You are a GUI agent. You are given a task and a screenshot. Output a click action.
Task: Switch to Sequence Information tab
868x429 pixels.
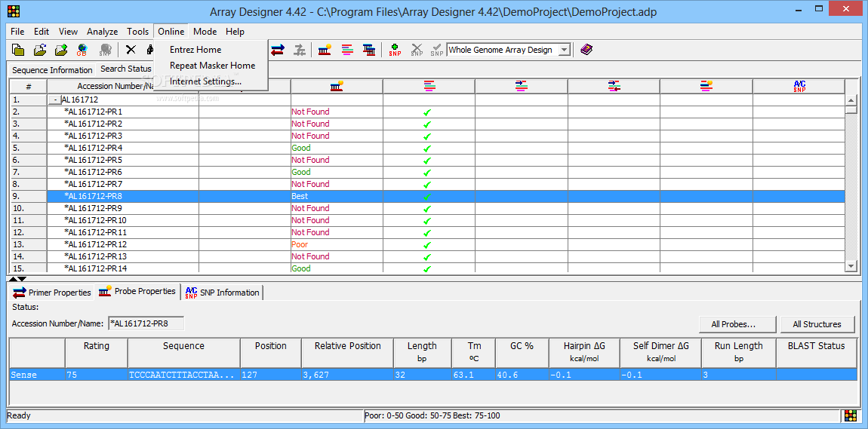52,70
